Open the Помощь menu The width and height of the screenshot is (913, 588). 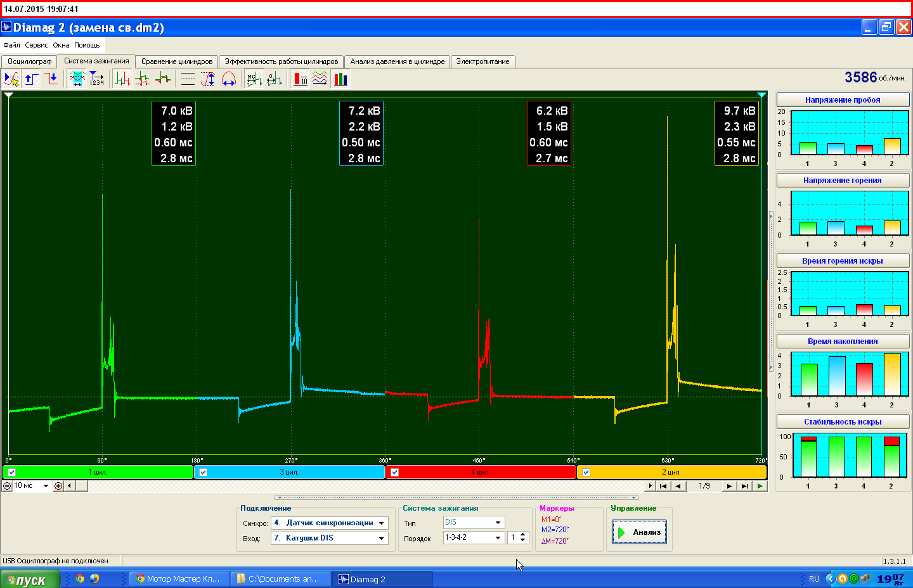coord(87,45)
